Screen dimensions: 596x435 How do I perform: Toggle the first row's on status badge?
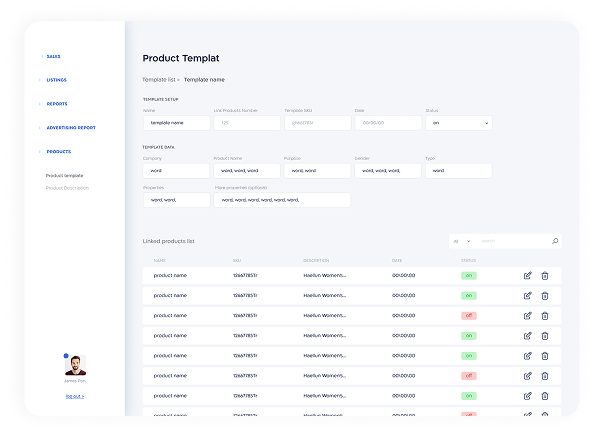469,276
